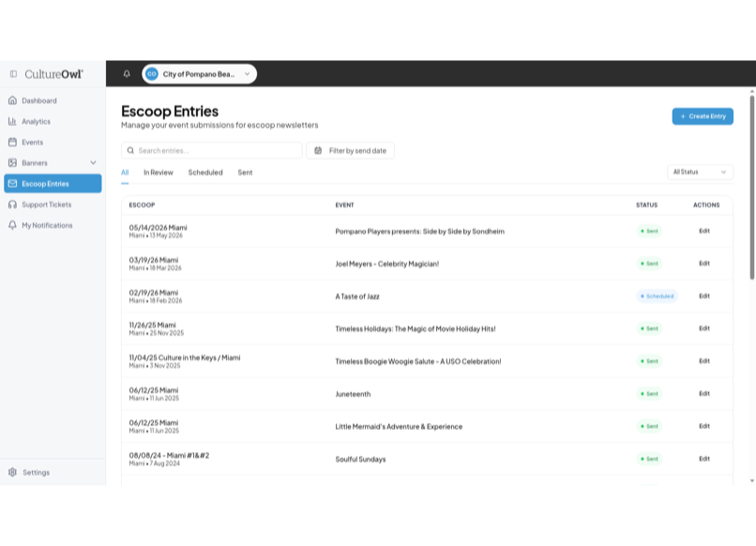Click the Pompano Players presents event title
Viewport: 756px width, 546px height.
point(420,232)
